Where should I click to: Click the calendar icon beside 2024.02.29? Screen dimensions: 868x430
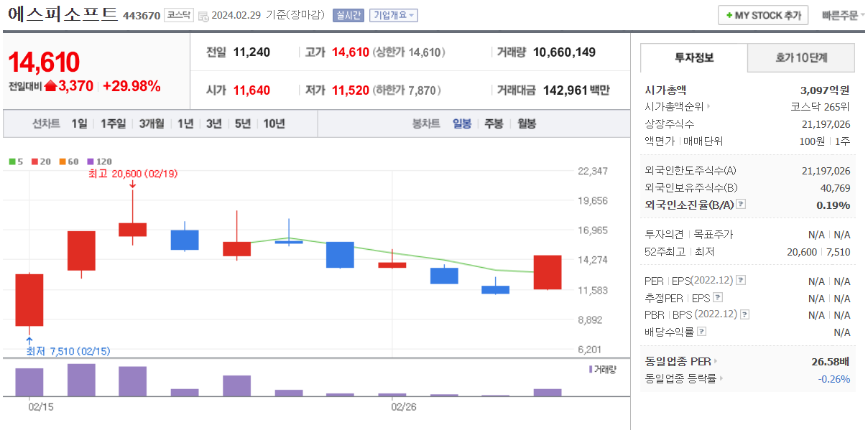[x=203, y=16]
